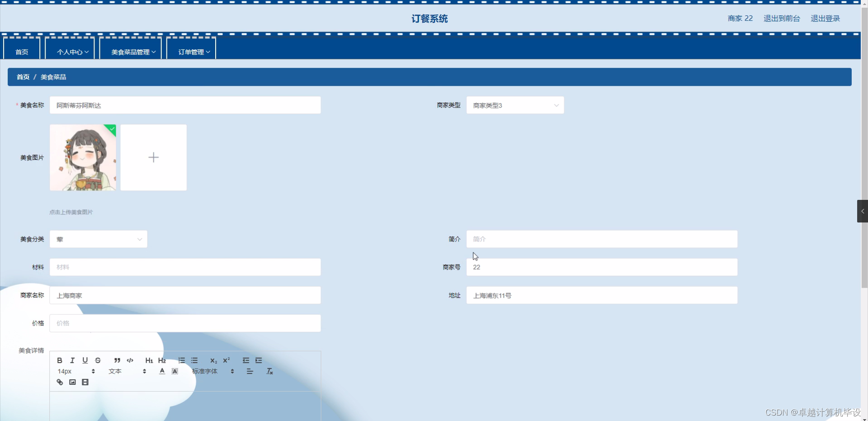Click the plus tile to upload another image
This screenshot has height=421, width=868.
[153, 157]
